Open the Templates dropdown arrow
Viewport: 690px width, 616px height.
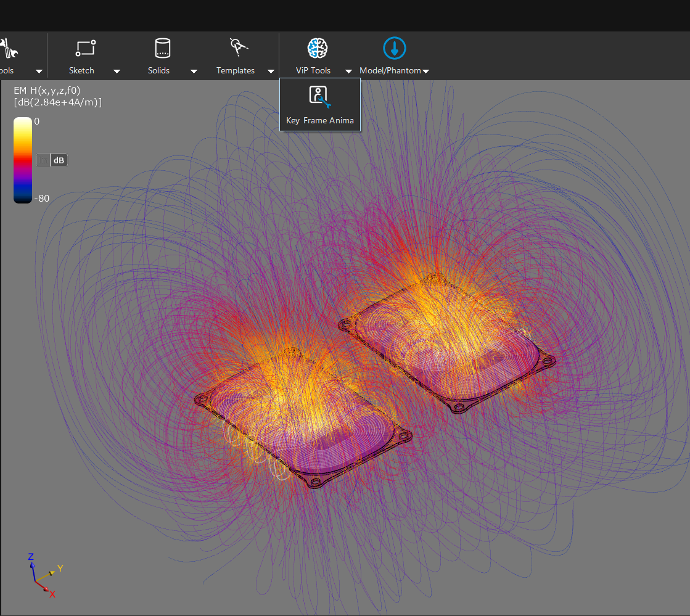pos(271,72)
